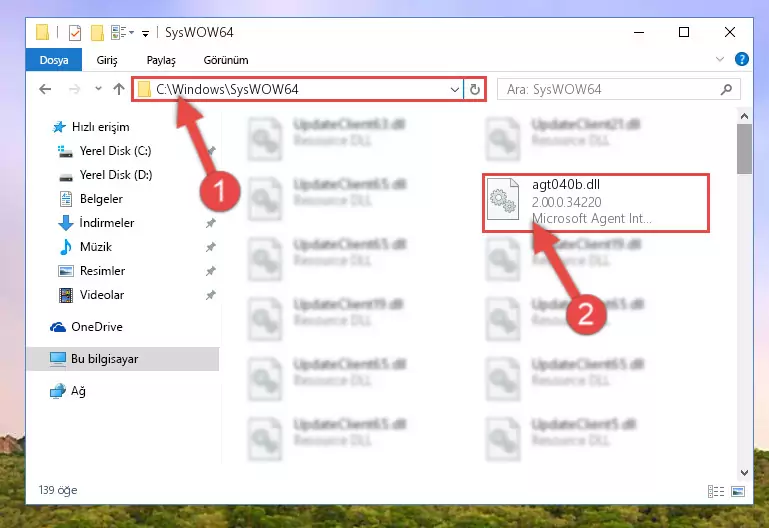This screenshot has width=769, height=528.
Task: Open the Dosya file menu
Action: 53,60
